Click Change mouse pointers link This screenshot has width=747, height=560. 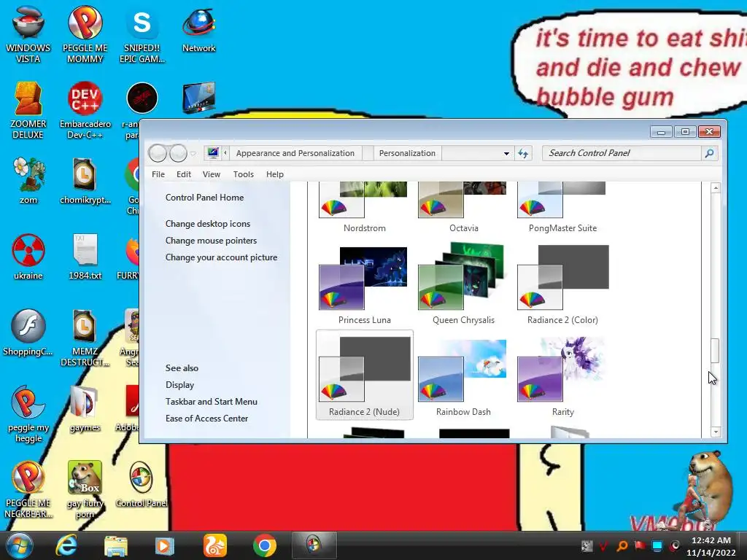click(211, 241)
